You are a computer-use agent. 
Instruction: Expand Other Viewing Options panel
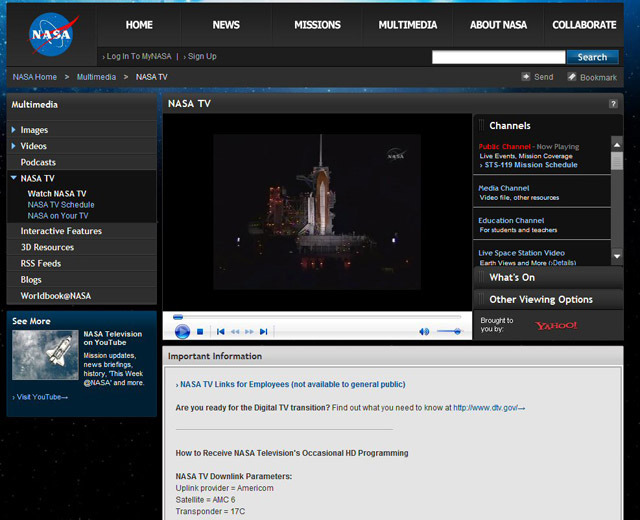[x=548, y=299]
